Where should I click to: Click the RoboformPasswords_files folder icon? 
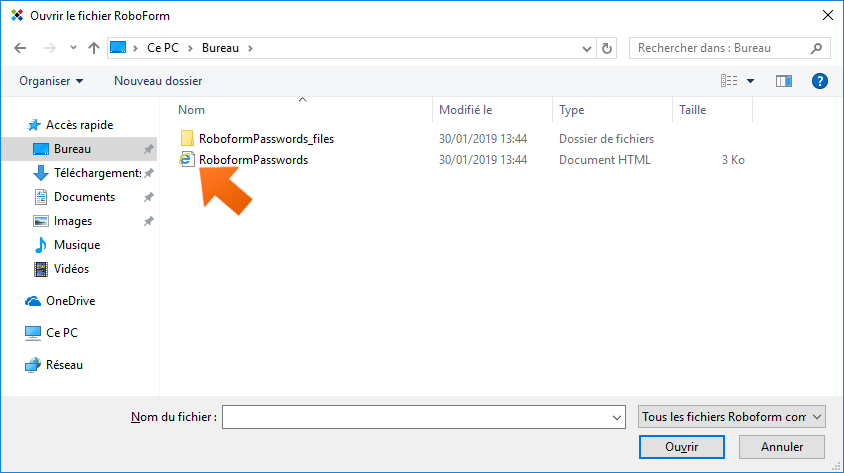coord(187,138)
